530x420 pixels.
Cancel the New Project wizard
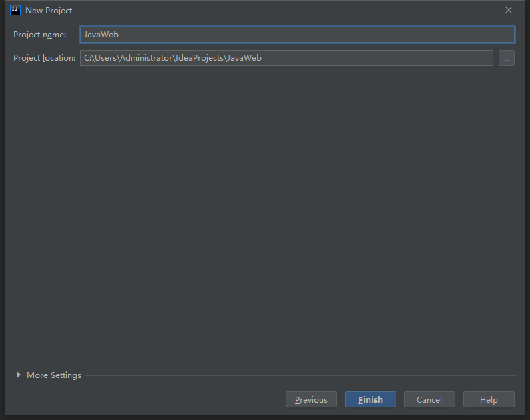pyautogui.click(x=429, y=399)
